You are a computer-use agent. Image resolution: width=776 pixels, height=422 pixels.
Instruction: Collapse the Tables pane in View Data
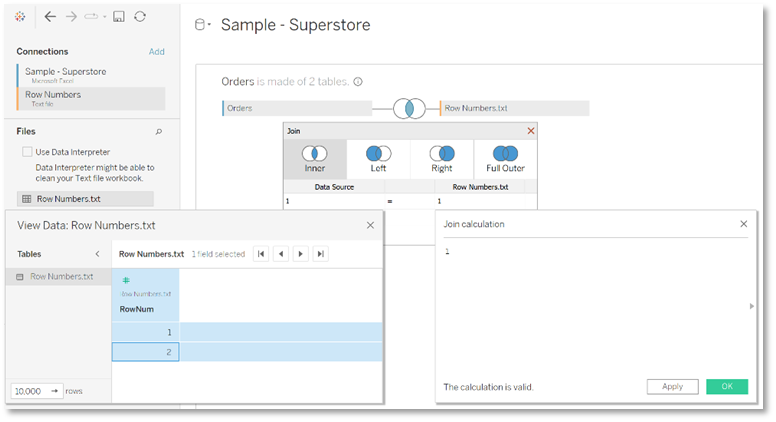coord(97,254)
